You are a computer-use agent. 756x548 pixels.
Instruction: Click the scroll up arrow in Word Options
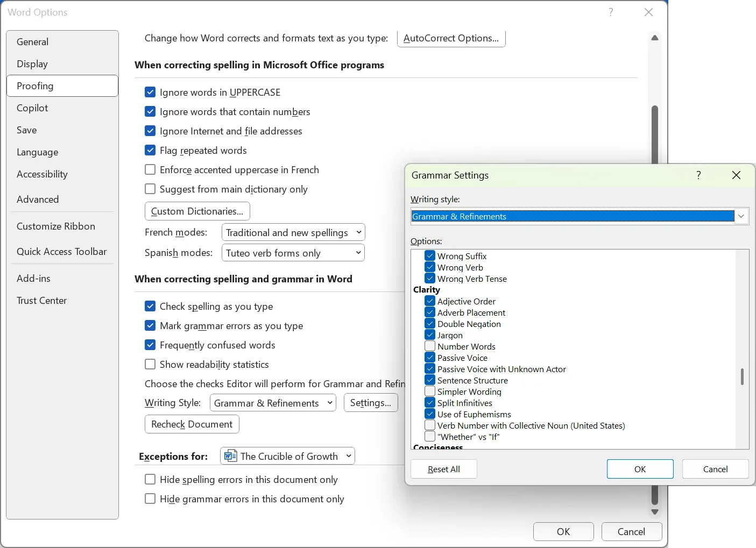tap(655, 38)
